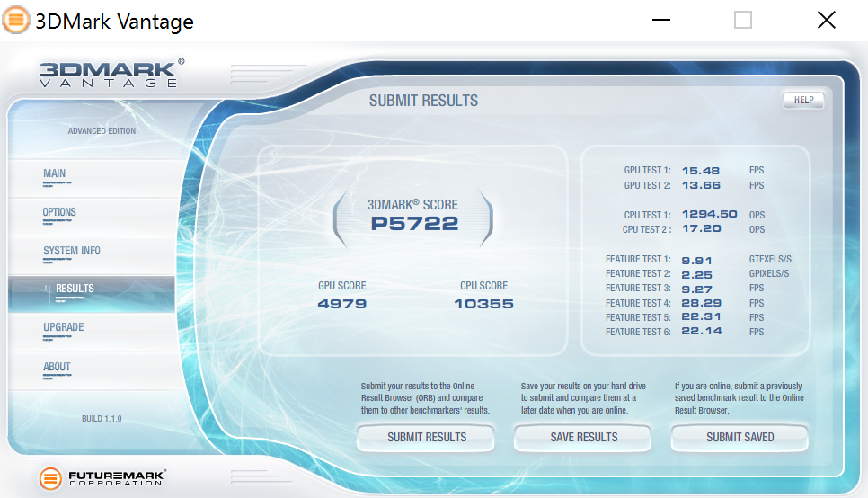The height and width of the screenshot is (498, 868).
Task: Select the Results section
Action: pos(92,294)
